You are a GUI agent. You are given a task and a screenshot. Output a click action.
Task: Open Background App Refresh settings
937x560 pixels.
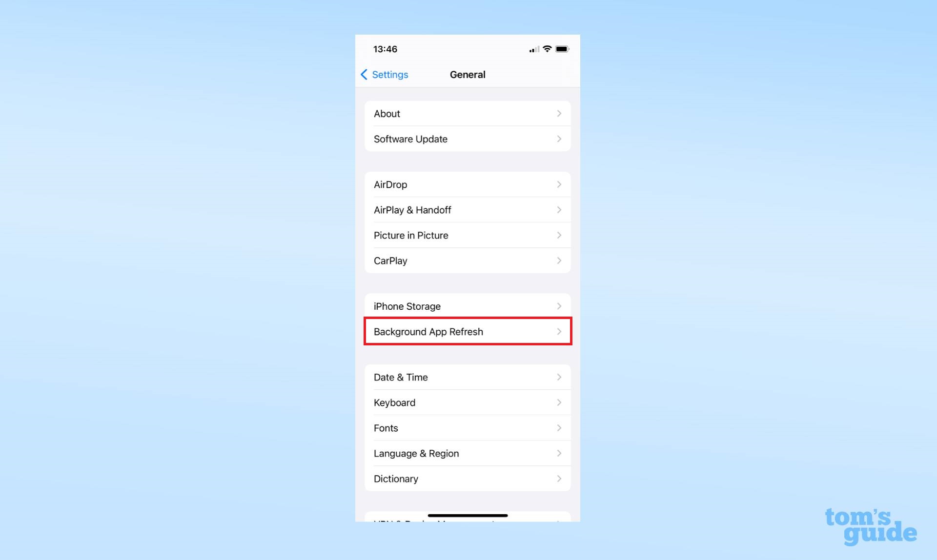pyautogui.click(x=468, y=331)
